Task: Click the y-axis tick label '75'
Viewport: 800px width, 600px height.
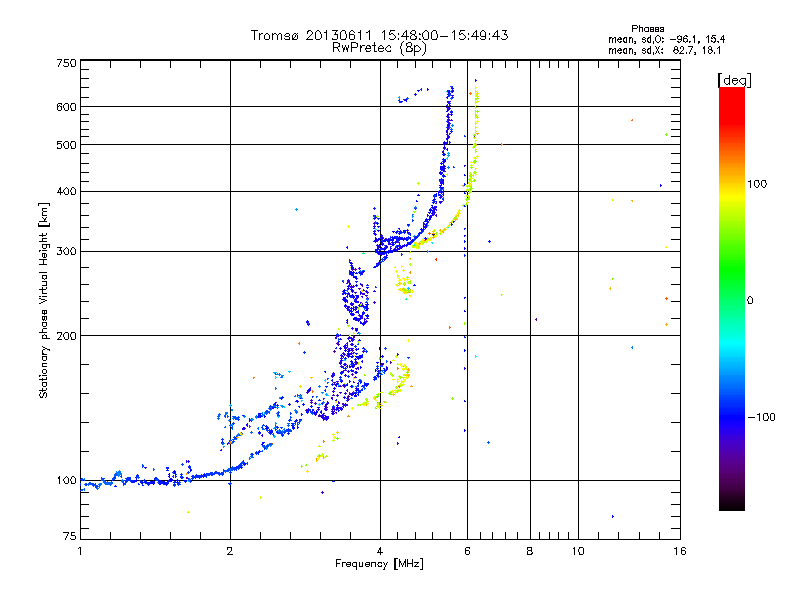Action: (69, 536)
